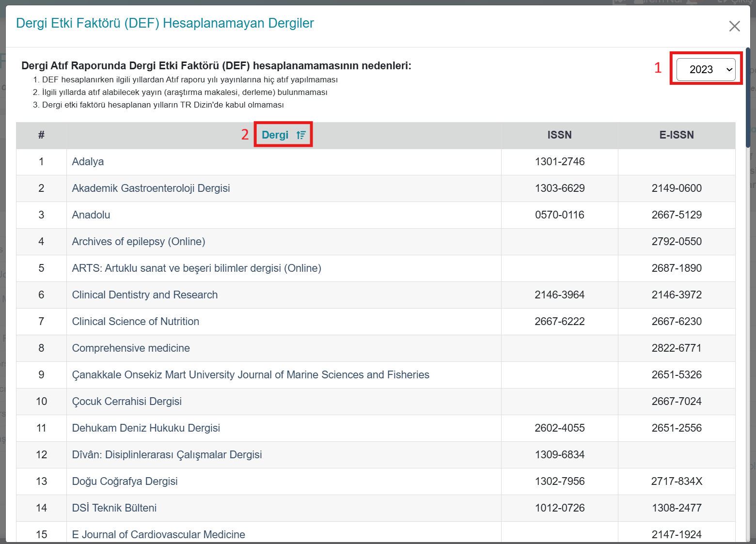756x544 pixels.
Task: Open Akademik Gastroenteroloji Dergisi link
Action: point(151,188)
